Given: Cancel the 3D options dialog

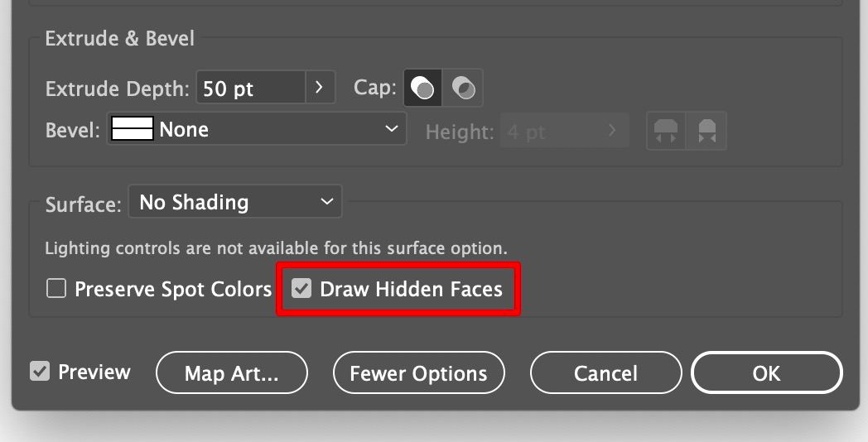Looking at the screenshot, I should pyautogui.click(x=605, y=373).
